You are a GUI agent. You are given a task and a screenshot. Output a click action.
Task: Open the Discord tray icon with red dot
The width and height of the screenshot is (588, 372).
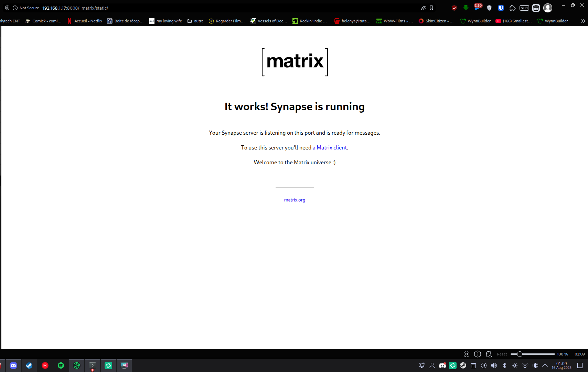[x=442, y=365]
